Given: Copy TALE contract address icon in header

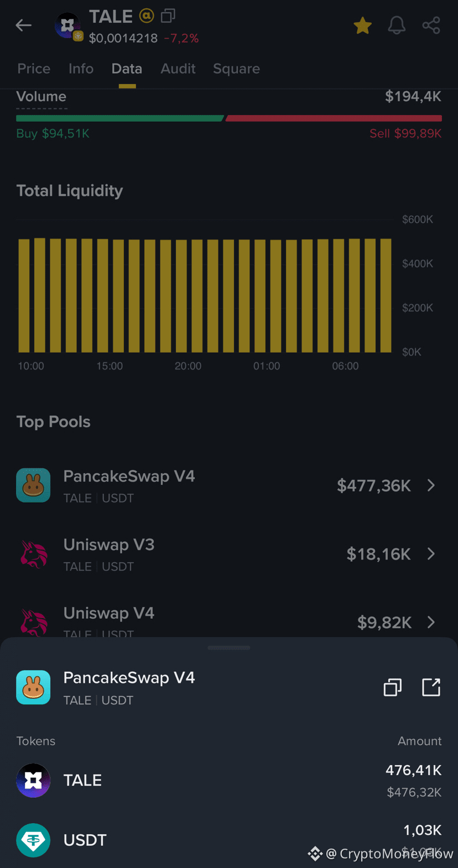Looking at the screenshot, I should click(168, 16).
